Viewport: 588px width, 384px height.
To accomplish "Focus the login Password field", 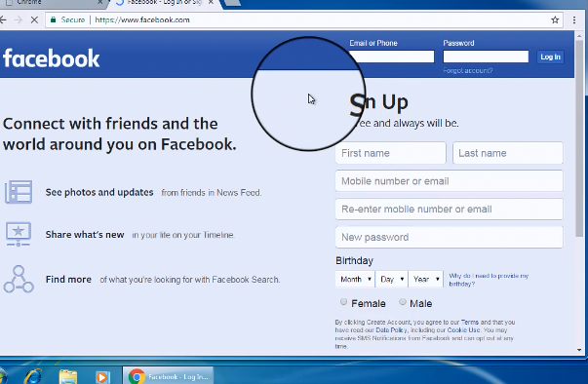I will pyautogui.click(x=486, y=57).
